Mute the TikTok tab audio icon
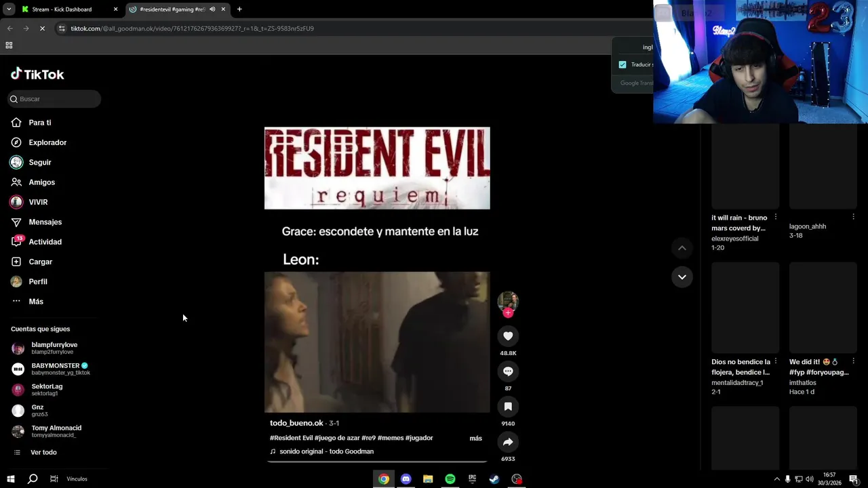This screenshot has height=488, width=868. [212, 9]
